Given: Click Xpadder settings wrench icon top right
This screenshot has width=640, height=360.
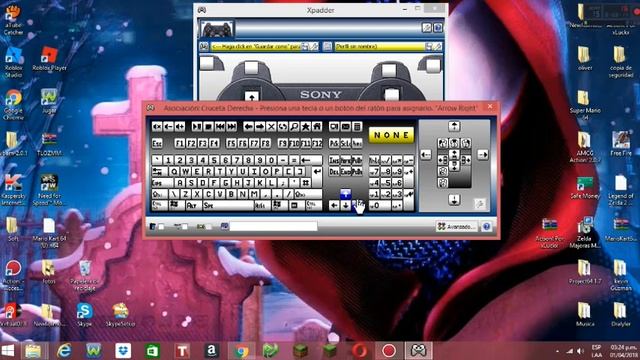Looking at the screenshot, I should (x=427, y=27).
